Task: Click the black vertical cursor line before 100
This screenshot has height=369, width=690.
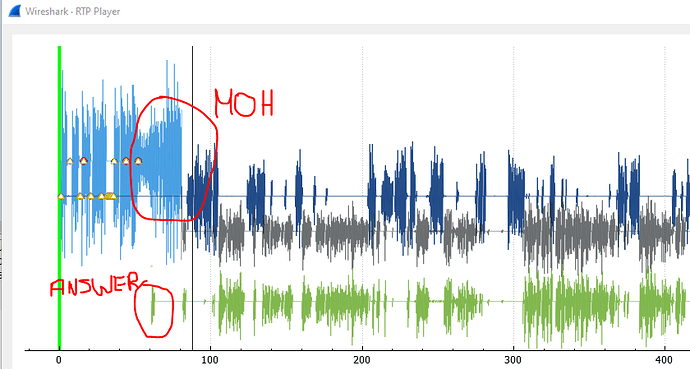Action: (192, 197)
